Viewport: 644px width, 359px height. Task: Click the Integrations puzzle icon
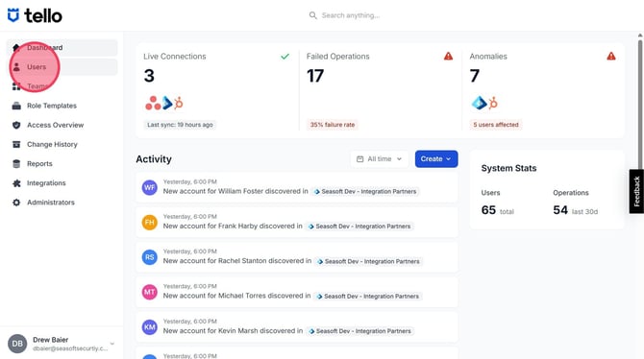[16, 183]
